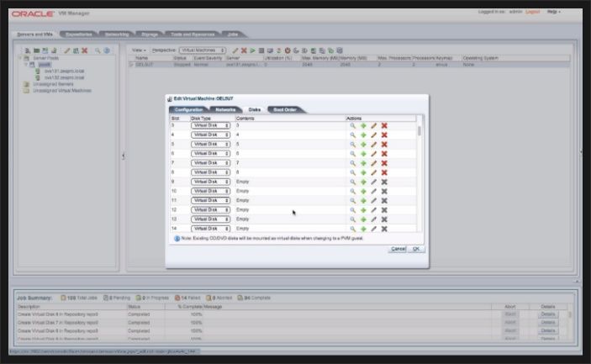Click magnifier find icon in server tree toolbar
Screen dimensions: 591x364
98,50
